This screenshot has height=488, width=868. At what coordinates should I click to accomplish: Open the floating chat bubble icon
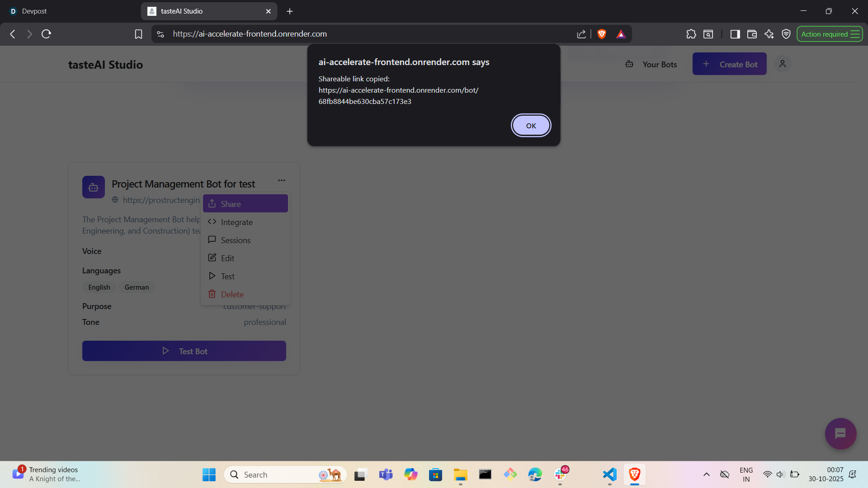pyautogui.click(x=840, y=434)
